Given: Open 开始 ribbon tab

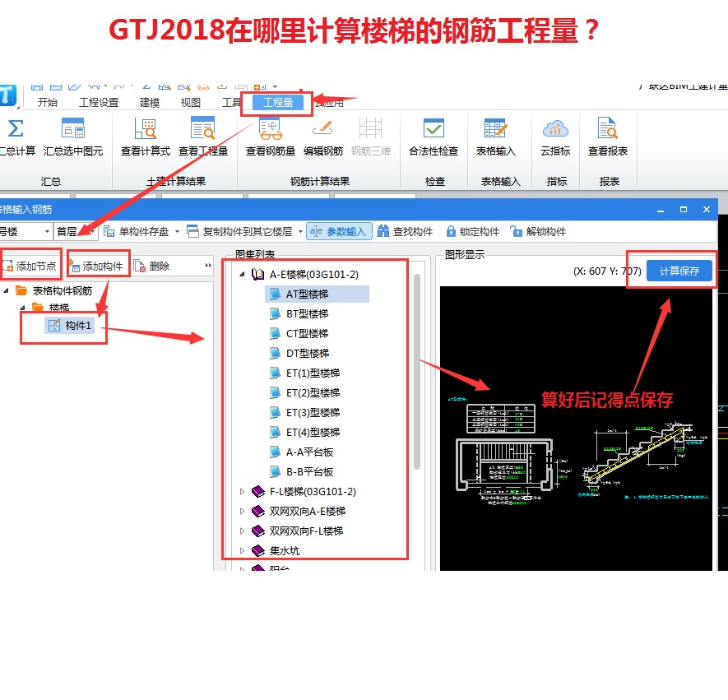Looking at the screenshot, I should click(48, 102).
